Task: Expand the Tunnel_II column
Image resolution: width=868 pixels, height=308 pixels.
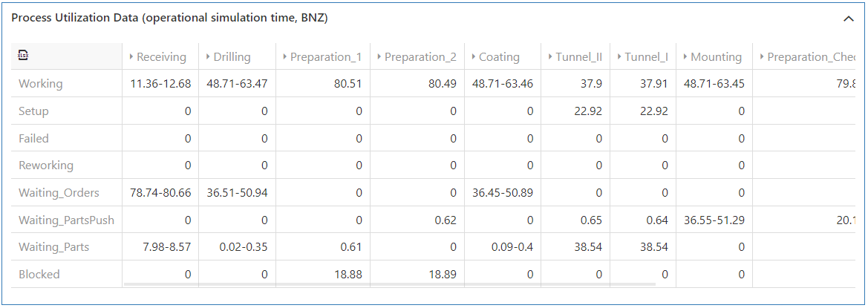Action: pos(550,57)
